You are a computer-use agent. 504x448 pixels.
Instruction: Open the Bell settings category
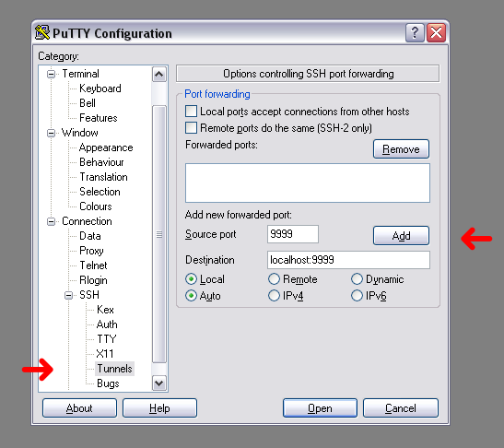click(88, 103)
